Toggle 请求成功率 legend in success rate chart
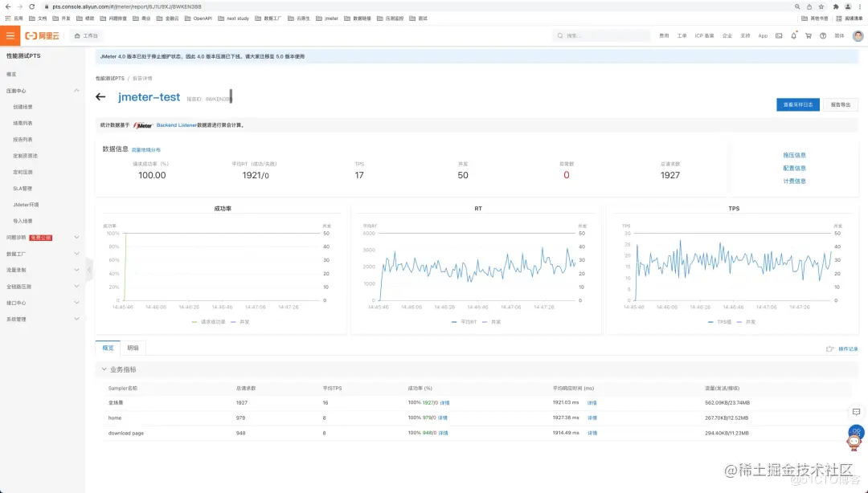This screenshot has width=868, height=493. (209, 321)
